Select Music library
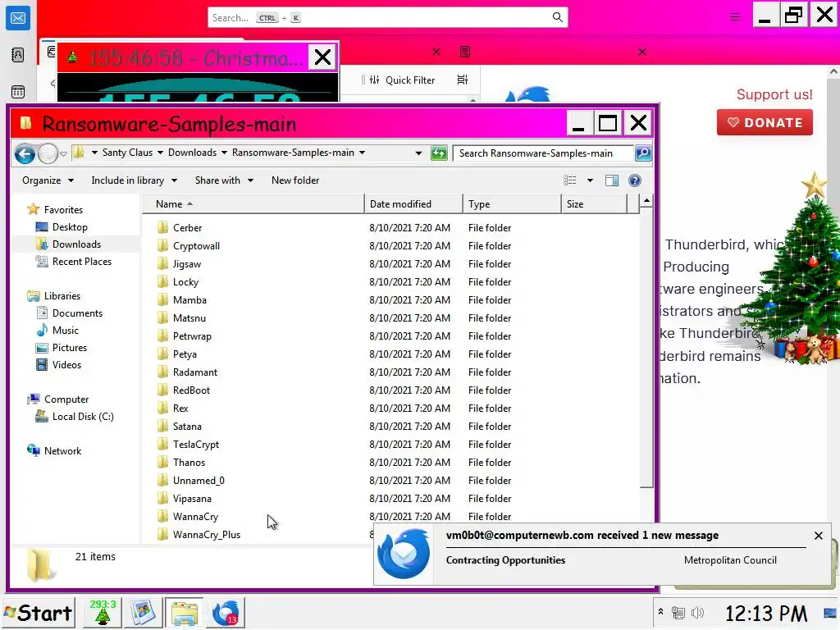The image size is (840, 630). point(66,331)
